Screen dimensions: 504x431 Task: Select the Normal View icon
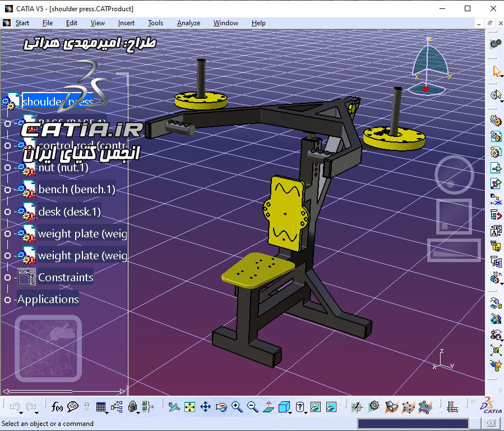(x=269, y=407)
